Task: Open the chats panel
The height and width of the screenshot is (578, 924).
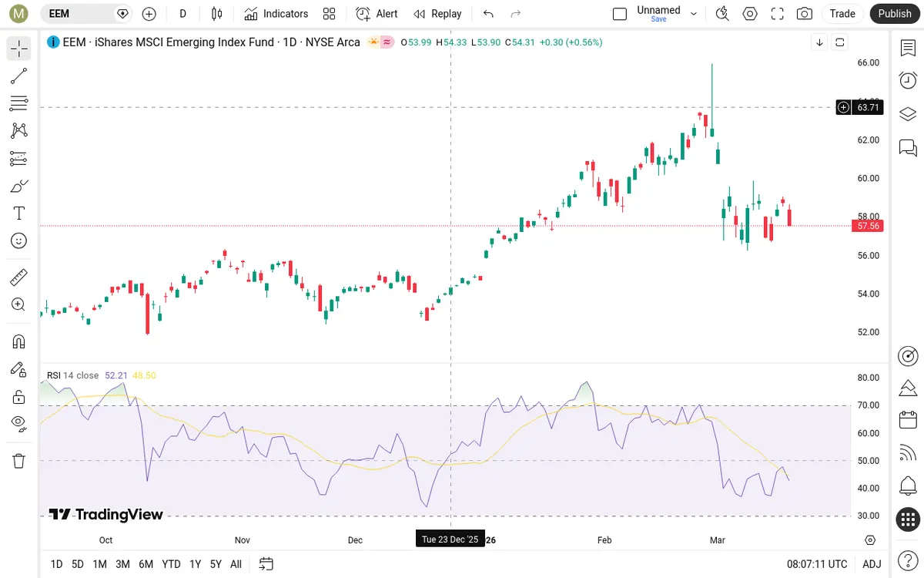Action: 908,147
